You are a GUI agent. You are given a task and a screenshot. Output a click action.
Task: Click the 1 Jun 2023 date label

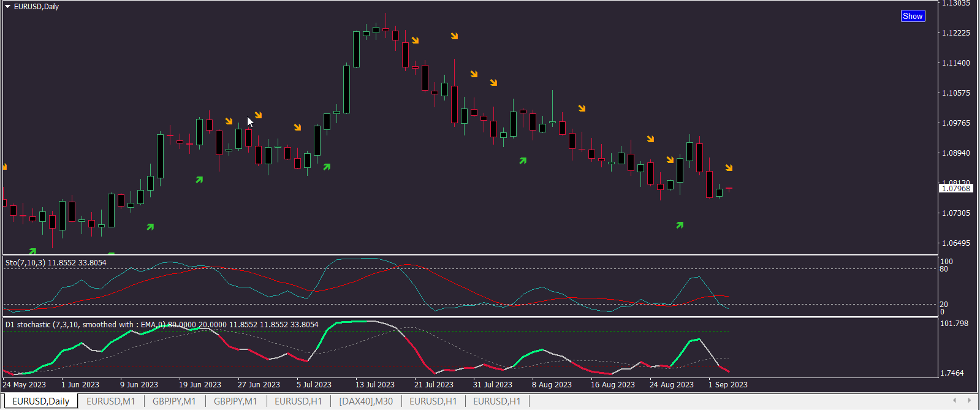pos(80,385)
